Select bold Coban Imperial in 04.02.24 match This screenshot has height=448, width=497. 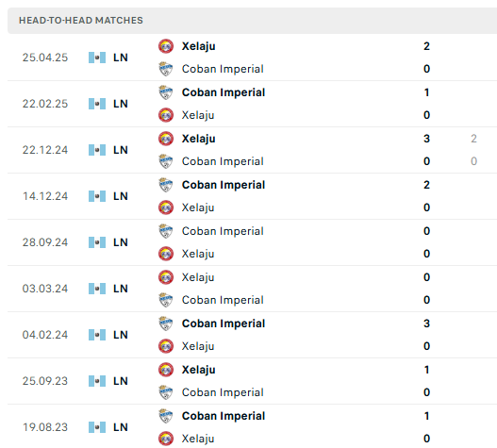point(224,324)
